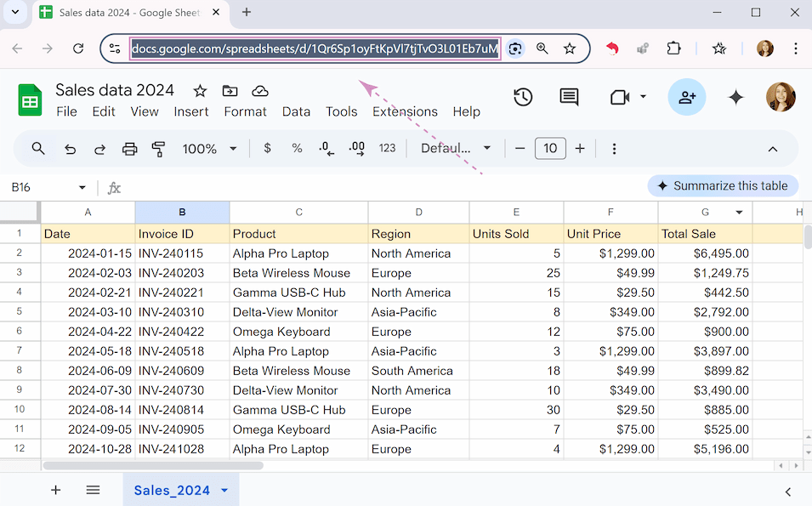812x506 pixels.
Task: View site information icon in address bar
Action: click(115, 48)
